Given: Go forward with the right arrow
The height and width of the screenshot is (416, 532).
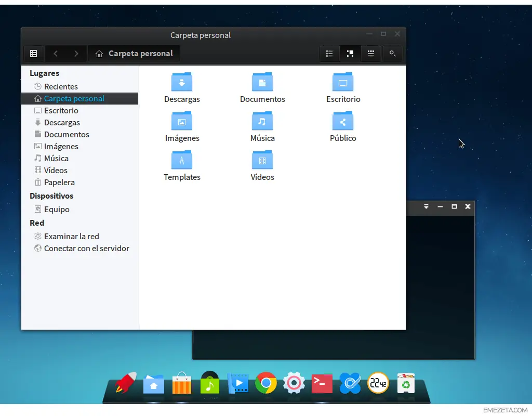Looking at the screenshot, I should (x=76, y=54).
